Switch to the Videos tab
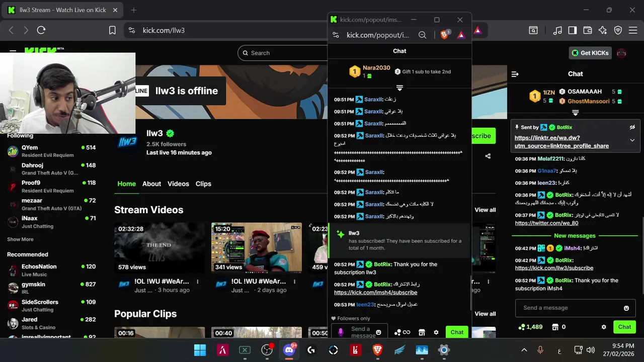 coord(178,184)
